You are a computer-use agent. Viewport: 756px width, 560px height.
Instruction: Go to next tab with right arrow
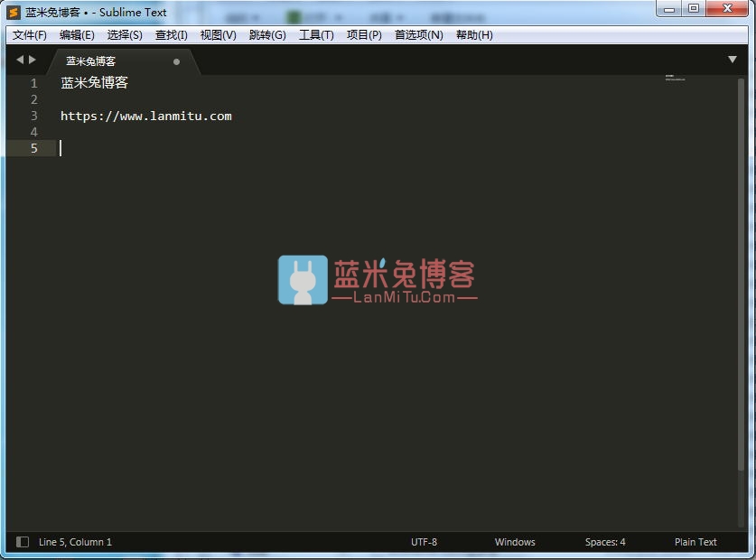(x=33, y=60)
